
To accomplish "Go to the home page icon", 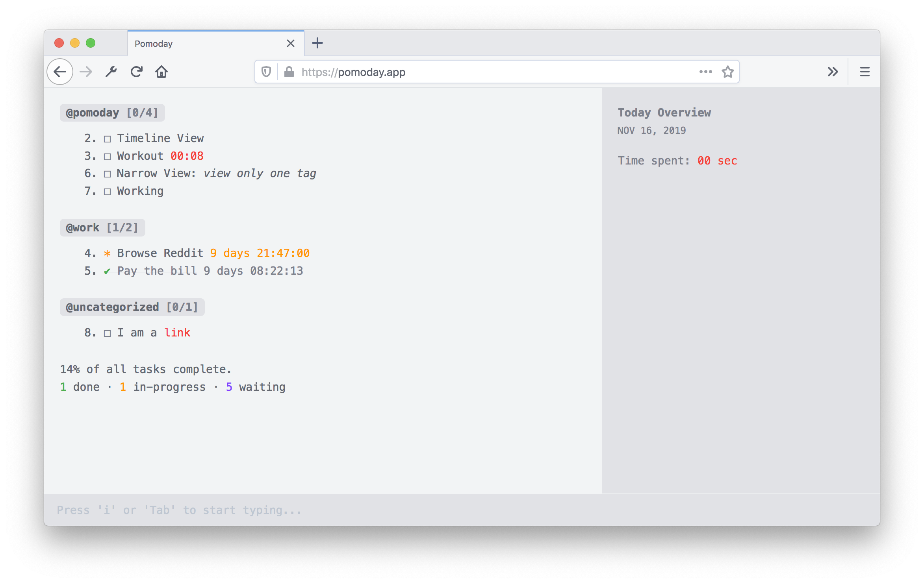I will tap(161, 72).
